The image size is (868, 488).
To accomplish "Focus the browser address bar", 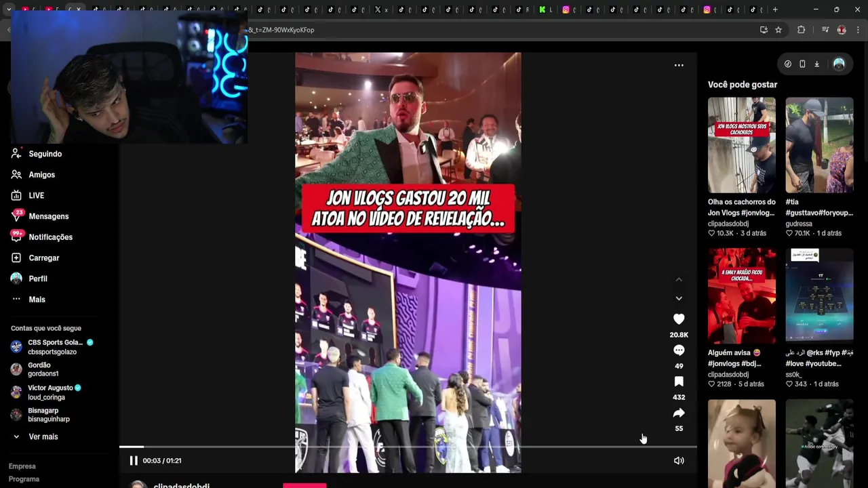I will click(502, 30).
